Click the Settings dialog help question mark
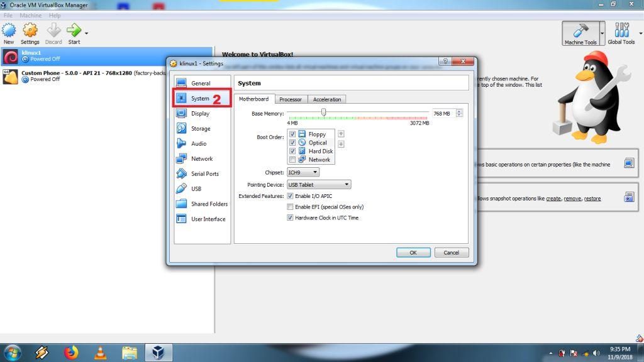 [x=445, y=61]
